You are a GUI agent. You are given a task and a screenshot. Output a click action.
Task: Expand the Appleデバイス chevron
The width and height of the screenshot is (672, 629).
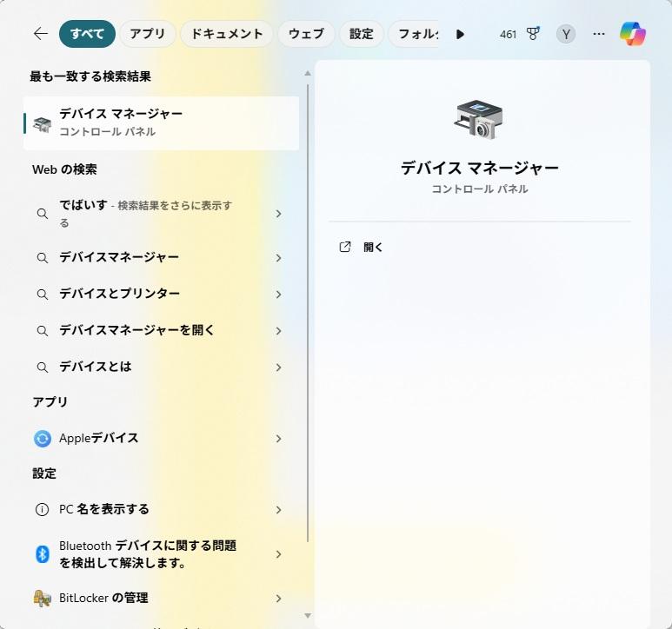(278, 439)
